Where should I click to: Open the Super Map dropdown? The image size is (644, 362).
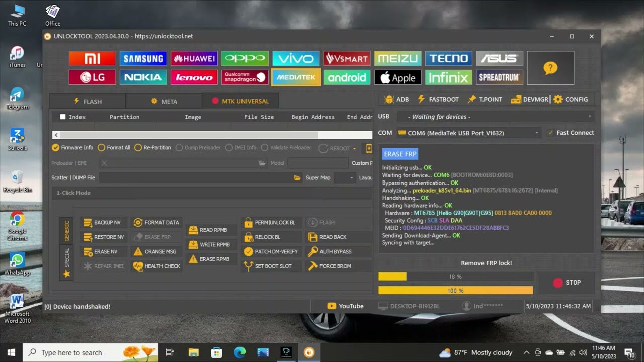(x=345, y=178)
